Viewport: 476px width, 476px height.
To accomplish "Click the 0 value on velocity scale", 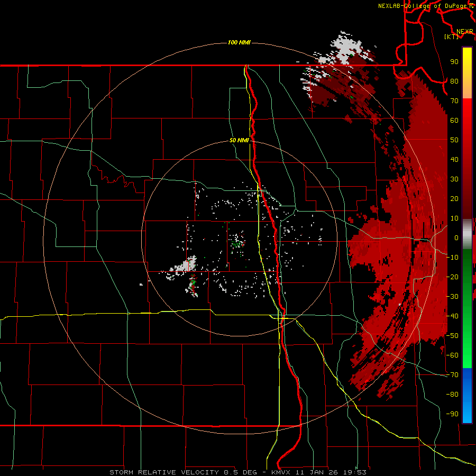I will [x=456, y=238].
